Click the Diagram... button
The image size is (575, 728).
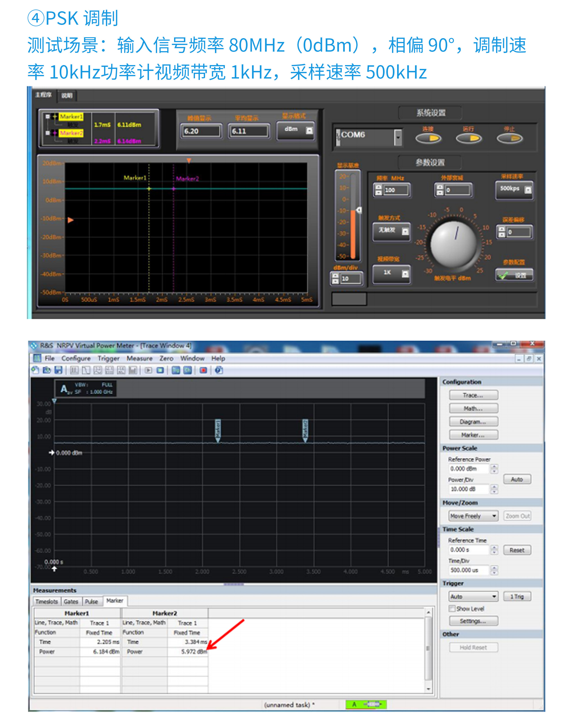pyautogui.click(x=473, y=421)
